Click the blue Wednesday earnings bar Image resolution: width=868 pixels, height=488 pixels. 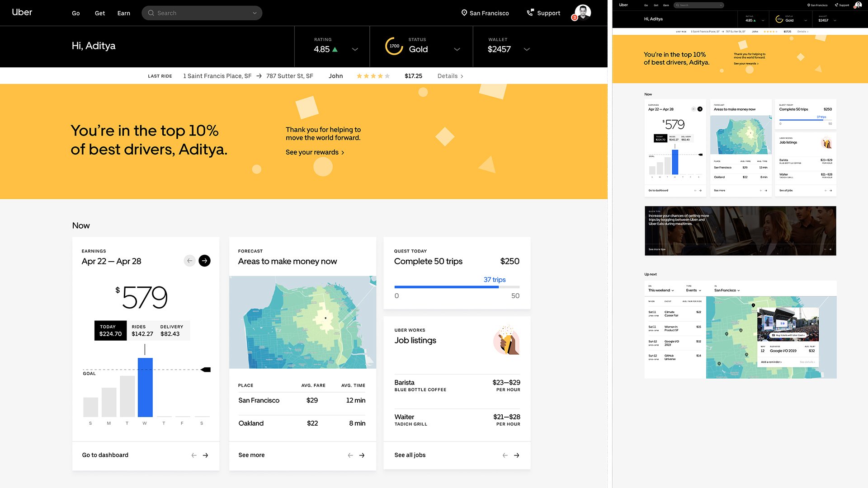pos(145,387)
